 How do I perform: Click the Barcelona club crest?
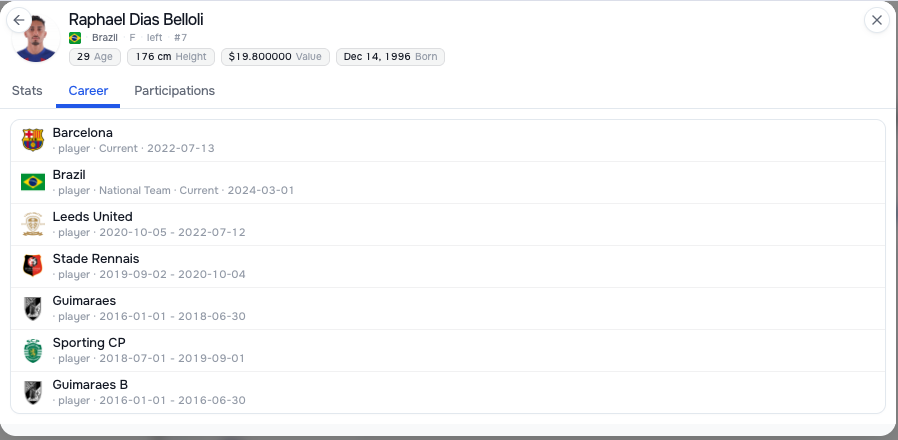point(33,140)
